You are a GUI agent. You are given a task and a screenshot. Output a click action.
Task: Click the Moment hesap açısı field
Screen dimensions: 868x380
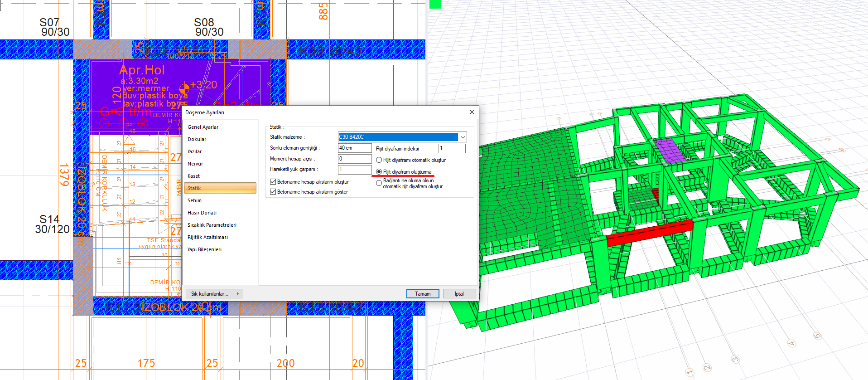355,159
